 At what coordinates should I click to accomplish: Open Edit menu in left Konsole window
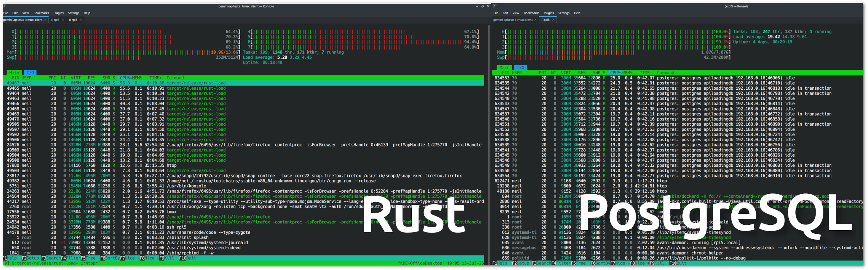click(x=15, y=13)
